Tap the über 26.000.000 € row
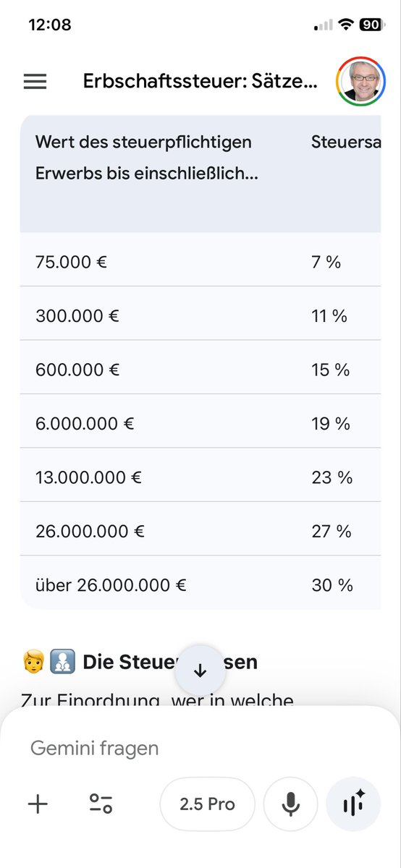Screen dimensions: 401x868 200,585
